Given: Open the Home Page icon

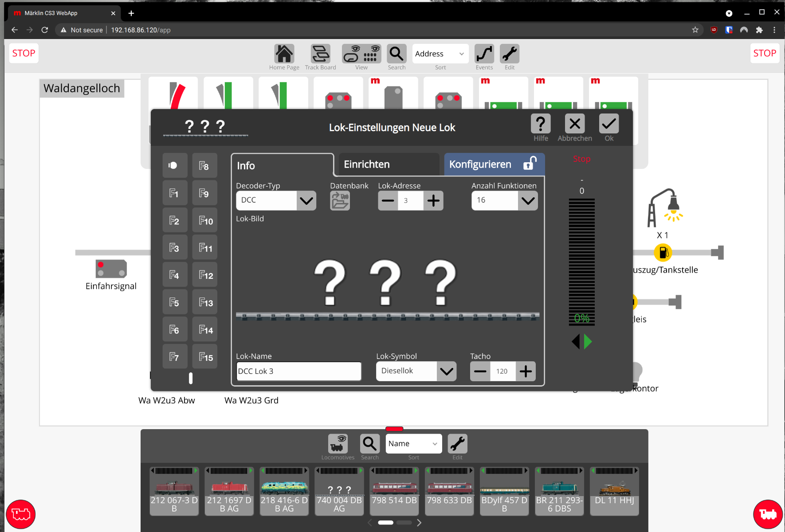Looking at the screenshot, I should [x=284, y=54].
